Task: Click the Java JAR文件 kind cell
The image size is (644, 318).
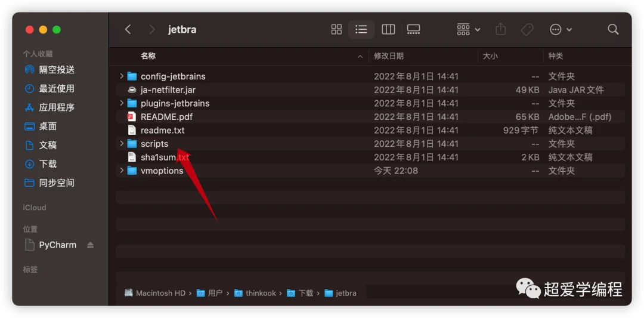Action: pos(576,89)
